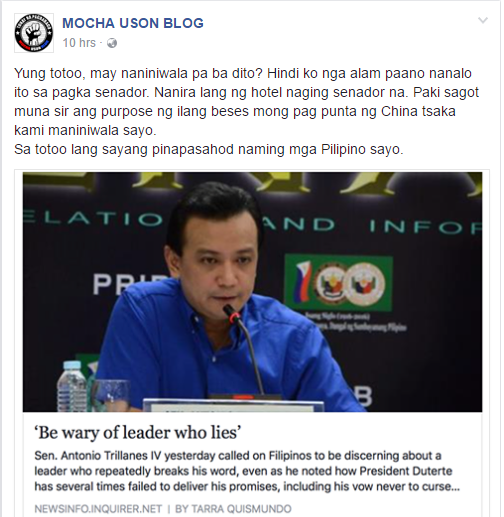Click the "INFO" lettering on the photo backdrop
This screenshot has width=504, height=517.
click(425, 226)
